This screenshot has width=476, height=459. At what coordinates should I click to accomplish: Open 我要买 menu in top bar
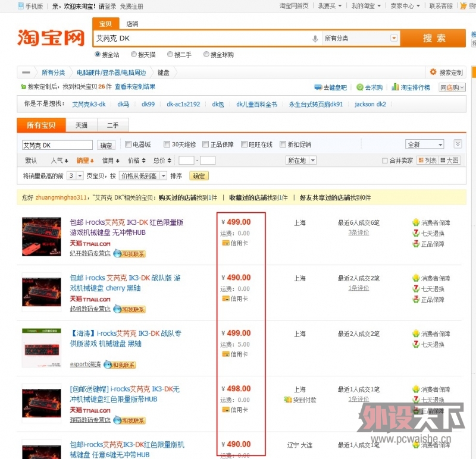click(330, 6)
